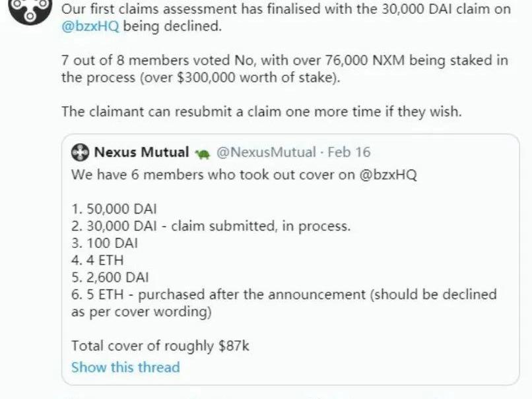Screen dimensions: 532x399
Task: Click 'The claimant can resubmit a claim' sentence
Action: pos(261,111)
